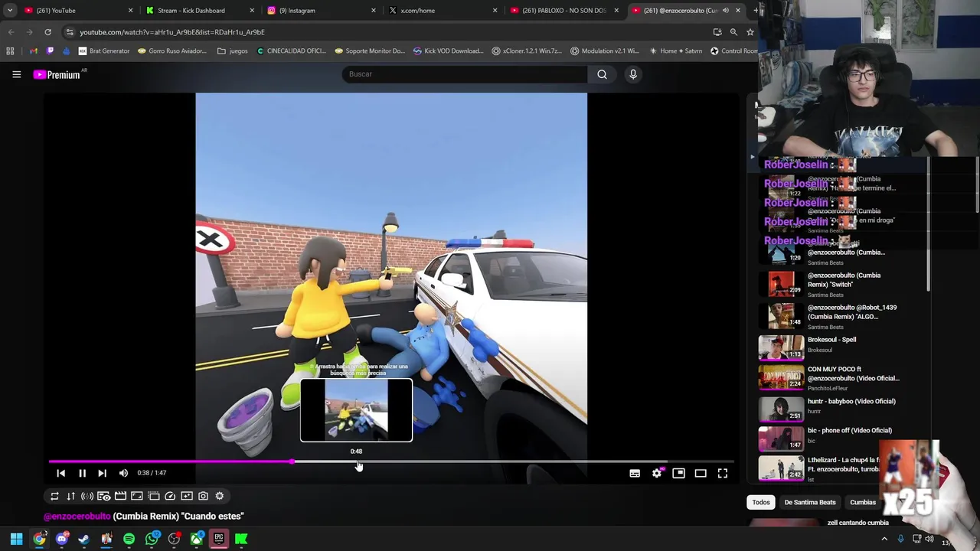Toggle cinema mode clapperboard icon
This screenshot has width=980, height=551.
(120, 496)
